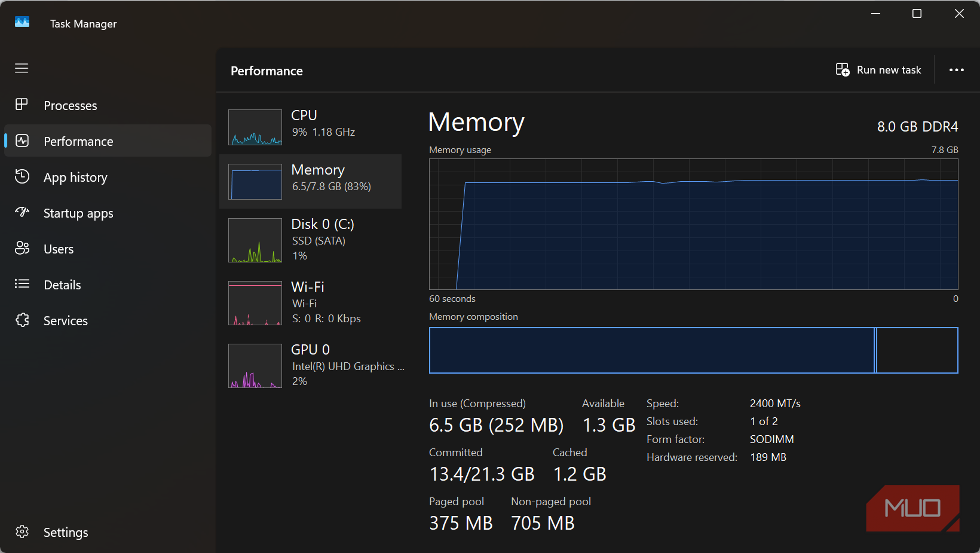The image size is (980, 553).
Task: Click the large Memory usage graph
Action: point(694,224)
